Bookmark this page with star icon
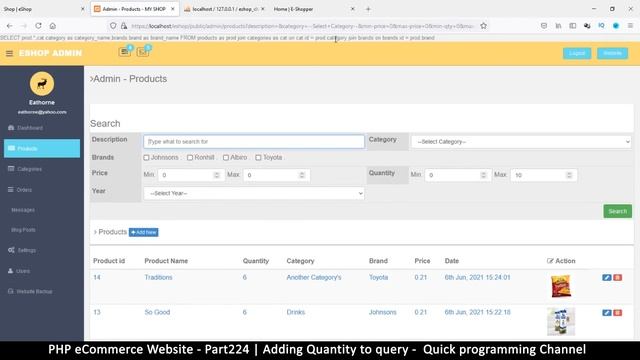This screenshot has width=640, height=360. [484, 26]
